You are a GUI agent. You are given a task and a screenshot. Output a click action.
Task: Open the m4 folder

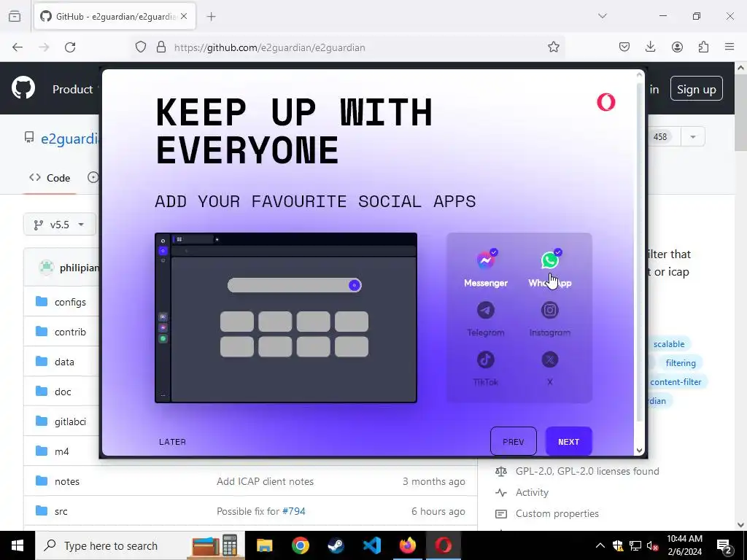[x=61, y=451]
